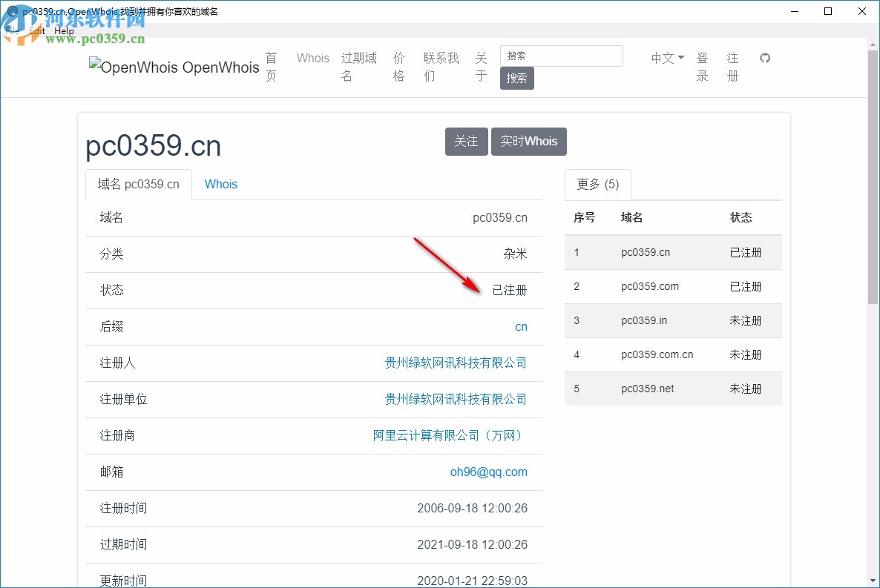This screenshot has height=588, width=880.
Task: Expand the 中文 language dropdown
Action: click(x=666, y=58)
